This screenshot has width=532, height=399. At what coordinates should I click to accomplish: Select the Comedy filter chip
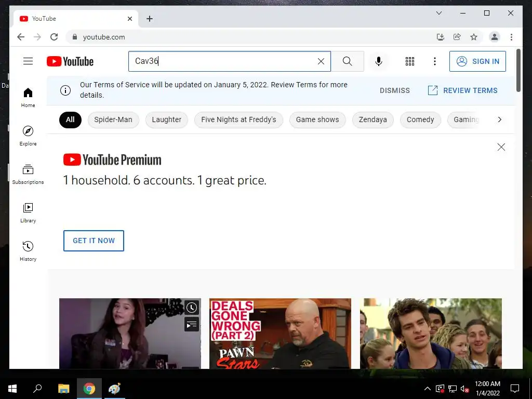tap(420, 120)
